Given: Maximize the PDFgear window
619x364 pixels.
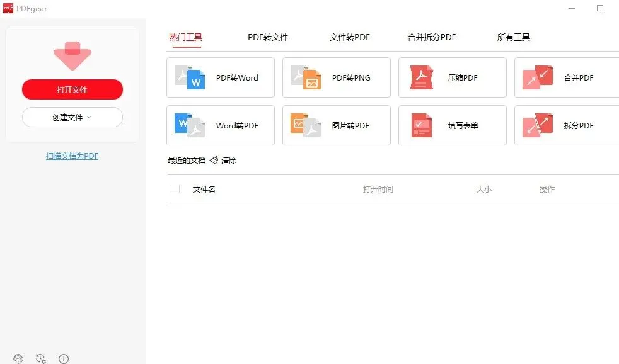Looking at the screenshot, I should [x=600, y=8].
